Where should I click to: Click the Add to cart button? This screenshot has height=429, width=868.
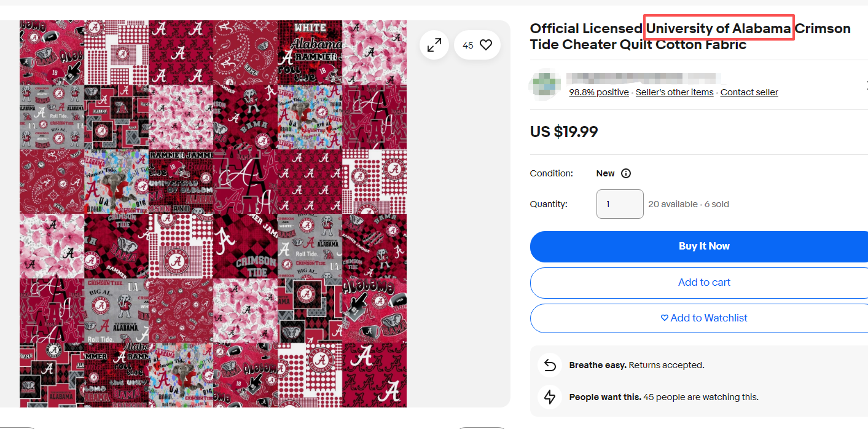coord(704,283)
